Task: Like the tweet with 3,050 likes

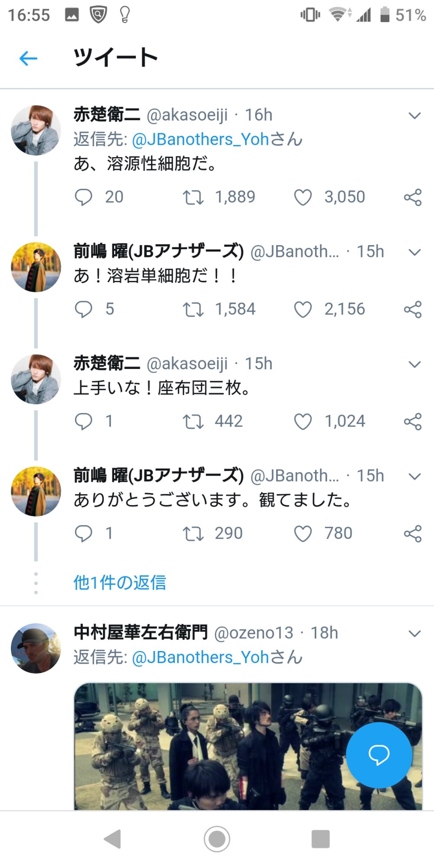Action: tap(303, 197)
